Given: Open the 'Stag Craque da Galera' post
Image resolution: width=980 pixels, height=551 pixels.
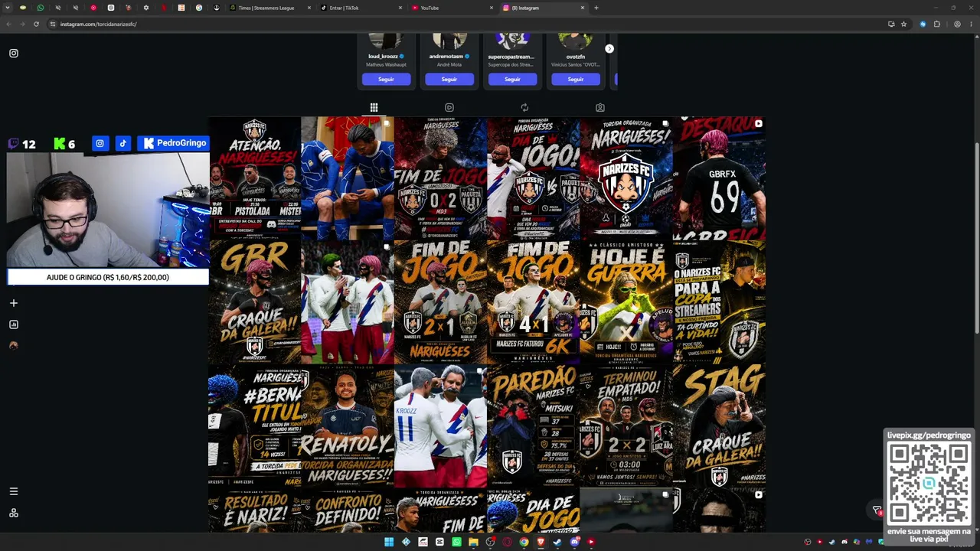Looking at the screenshot, I should tap(719, 426).
